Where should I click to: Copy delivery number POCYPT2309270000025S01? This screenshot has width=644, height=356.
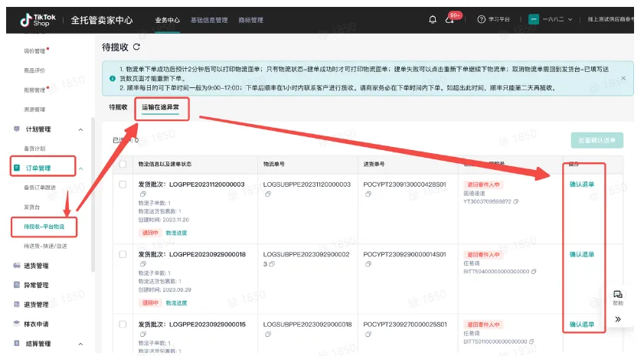coord(368,334)
